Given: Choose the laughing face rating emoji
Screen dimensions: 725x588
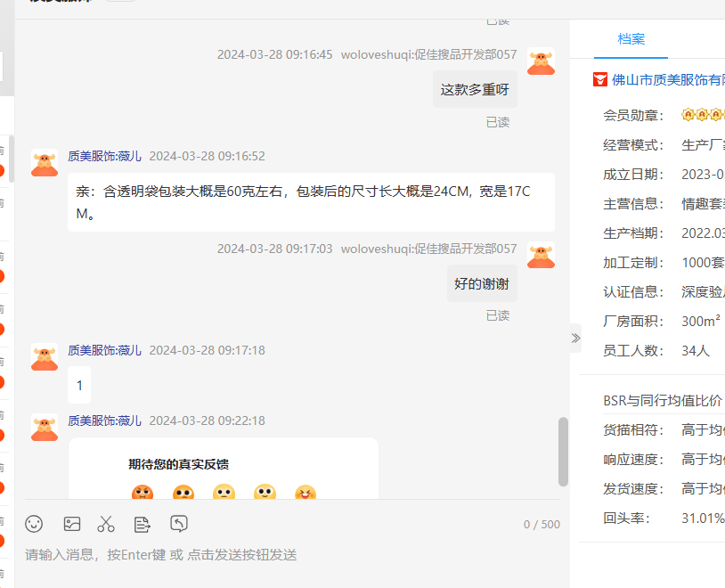Looking at the screenshot, I should tap(305, 493).
